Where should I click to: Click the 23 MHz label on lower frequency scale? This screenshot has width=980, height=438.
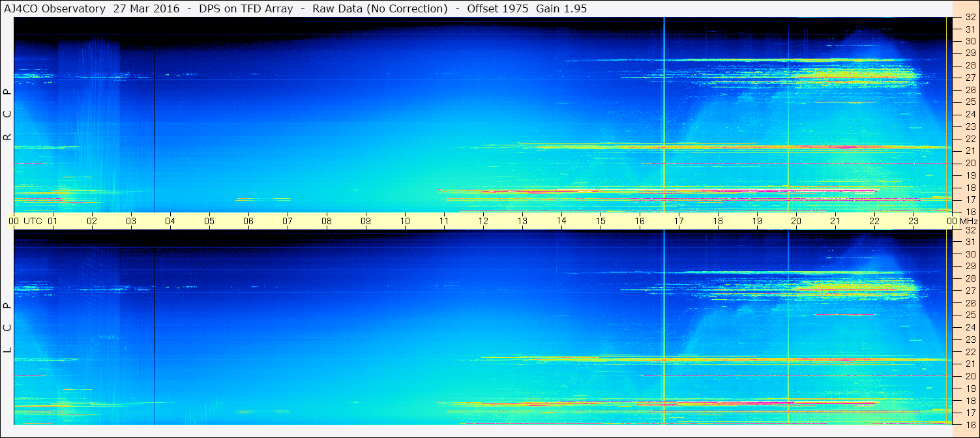click(x=970, y=340)
